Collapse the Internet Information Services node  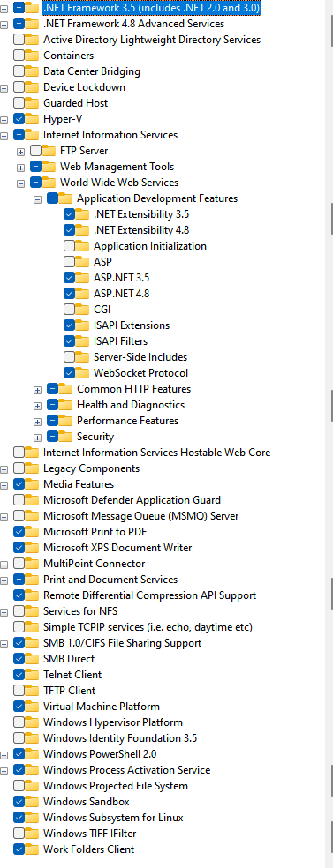pyautogui.click(x=4, y=135)
